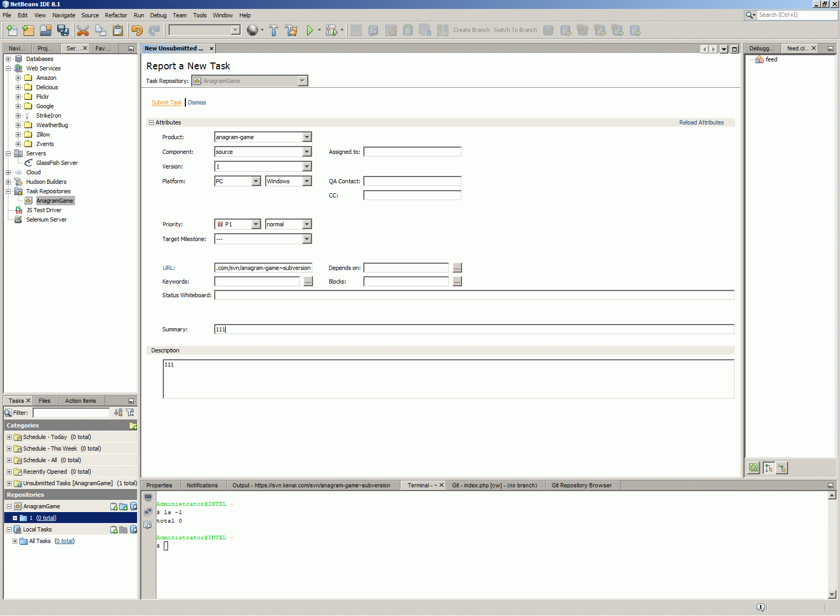
Task: Click the Paste clipboard icon
Action: [118, 30]
